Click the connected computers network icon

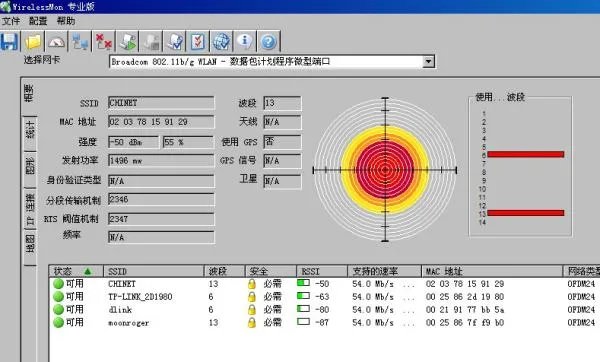[80, 42]
